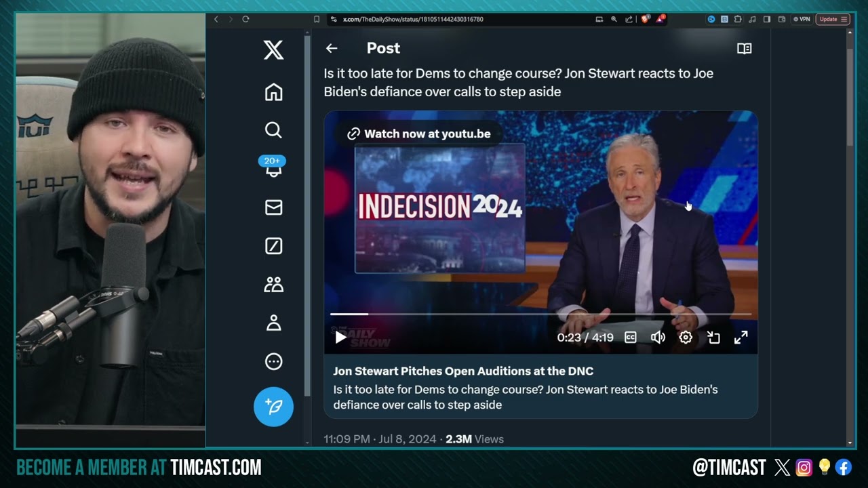Compose a new post with feather button
Viewport: 868px width, 488px height.
point(273,407)
